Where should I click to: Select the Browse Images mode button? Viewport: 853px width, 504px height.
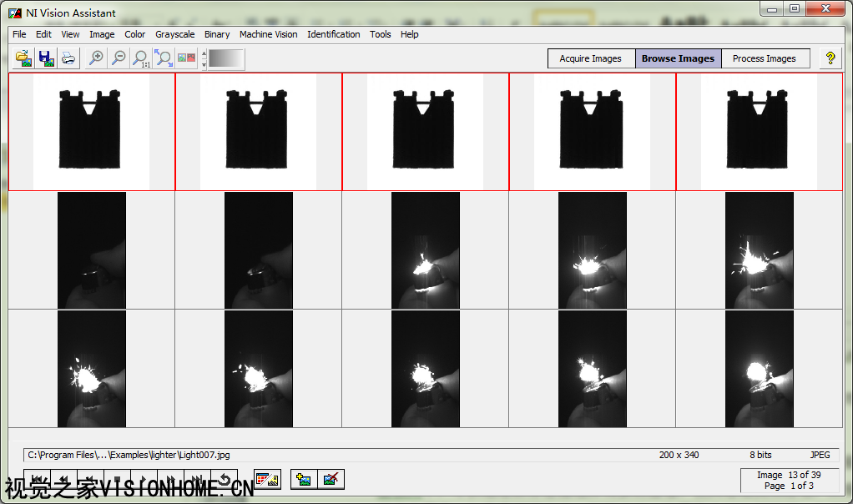(678, 58)
